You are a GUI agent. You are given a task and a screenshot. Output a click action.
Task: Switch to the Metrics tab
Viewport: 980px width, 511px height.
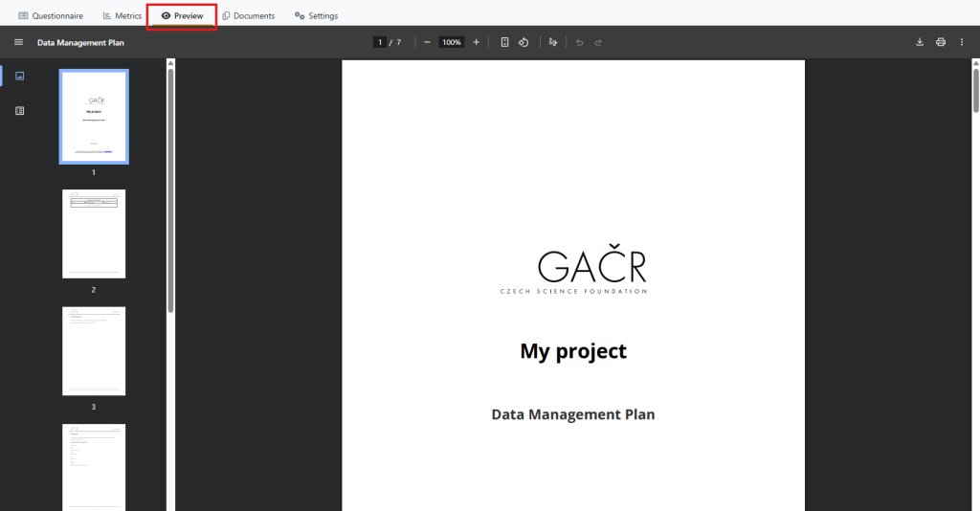(122, 15)
